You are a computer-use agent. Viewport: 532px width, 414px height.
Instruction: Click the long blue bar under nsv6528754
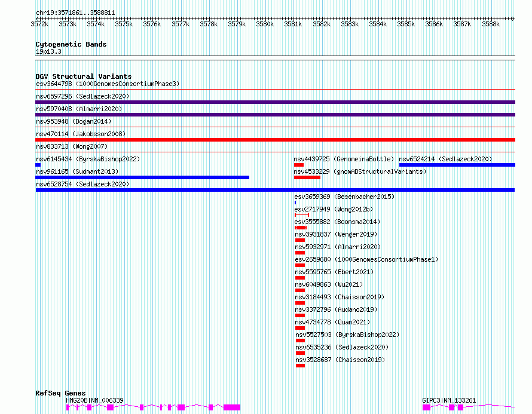point(275,190)
